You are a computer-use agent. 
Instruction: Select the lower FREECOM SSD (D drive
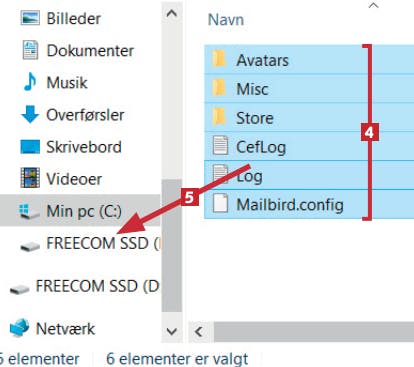point(84,287)
